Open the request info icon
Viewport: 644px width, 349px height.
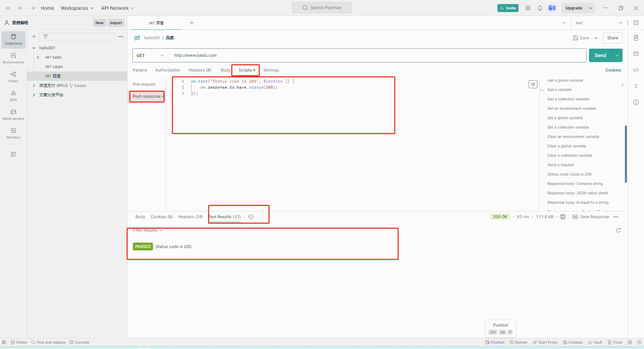[x=636, y=102]
